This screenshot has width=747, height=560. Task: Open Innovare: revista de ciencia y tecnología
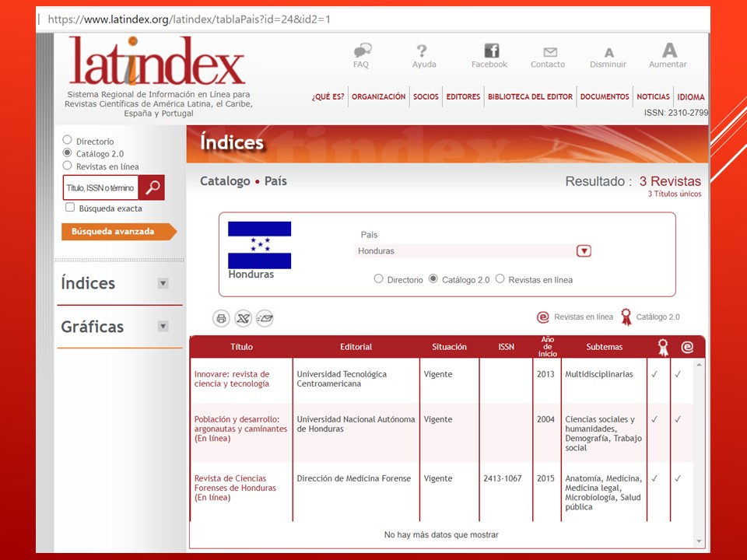(232, 379)
